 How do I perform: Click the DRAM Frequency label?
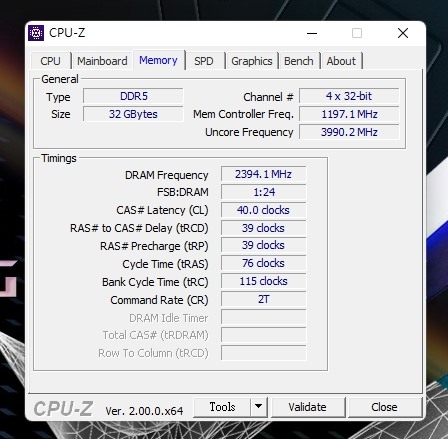(167, 175)
